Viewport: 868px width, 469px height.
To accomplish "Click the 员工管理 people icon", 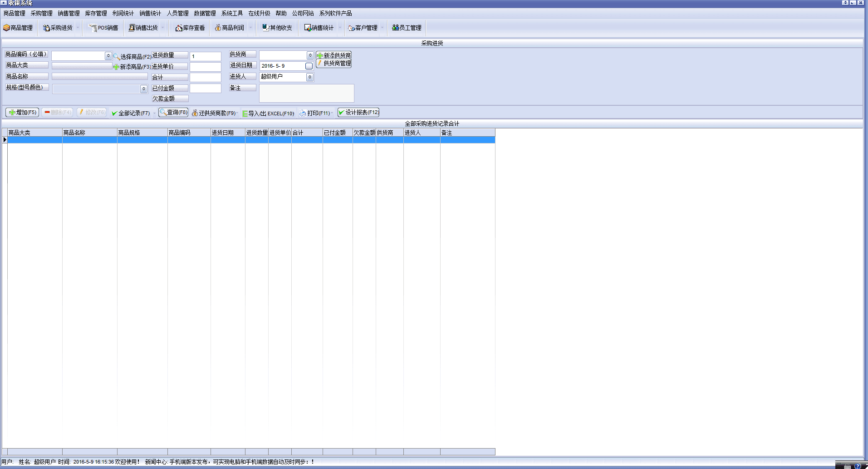I will [x=395, y=28].
